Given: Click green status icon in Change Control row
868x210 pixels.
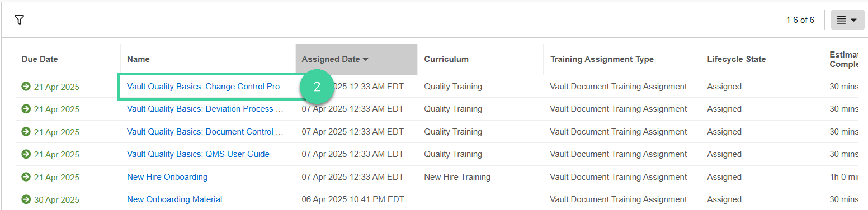Looking at the screenshot, I should (26, 87).
